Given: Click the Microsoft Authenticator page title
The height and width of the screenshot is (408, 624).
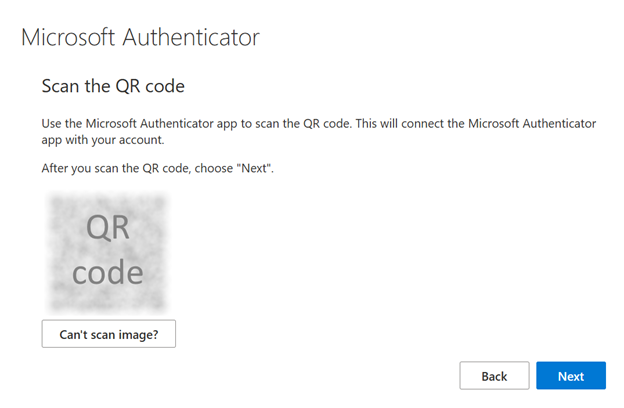Looking at the screenshot, I should pos(140,38).
